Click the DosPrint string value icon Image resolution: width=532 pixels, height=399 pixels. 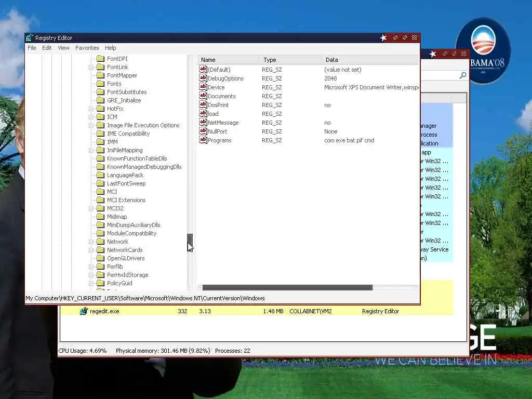[x=203, y=104]
